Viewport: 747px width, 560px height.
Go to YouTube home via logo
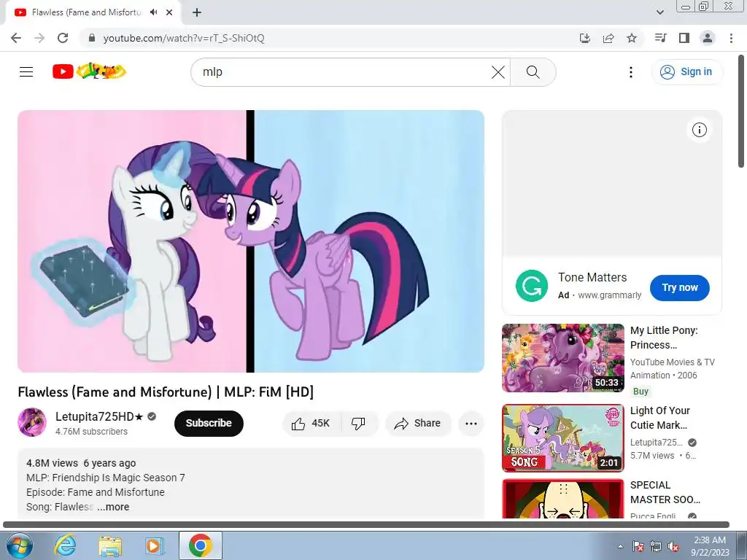click(x=89, y=71)
